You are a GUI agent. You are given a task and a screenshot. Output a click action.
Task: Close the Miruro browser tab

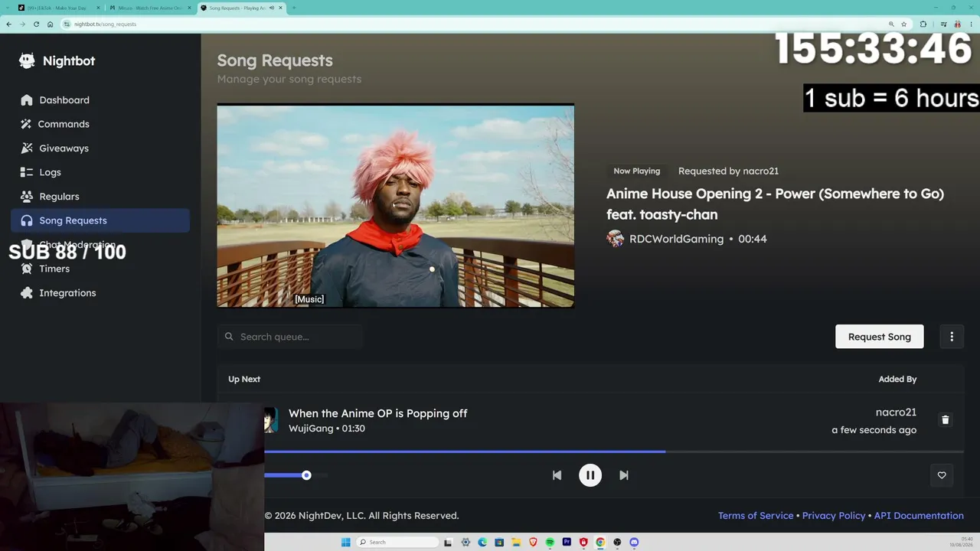coord(189,8)
